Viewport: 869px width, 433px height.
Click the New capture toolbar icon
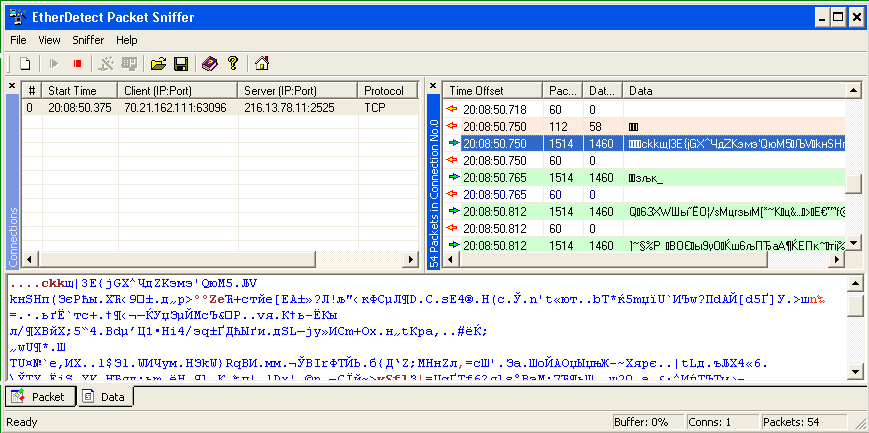25,64
